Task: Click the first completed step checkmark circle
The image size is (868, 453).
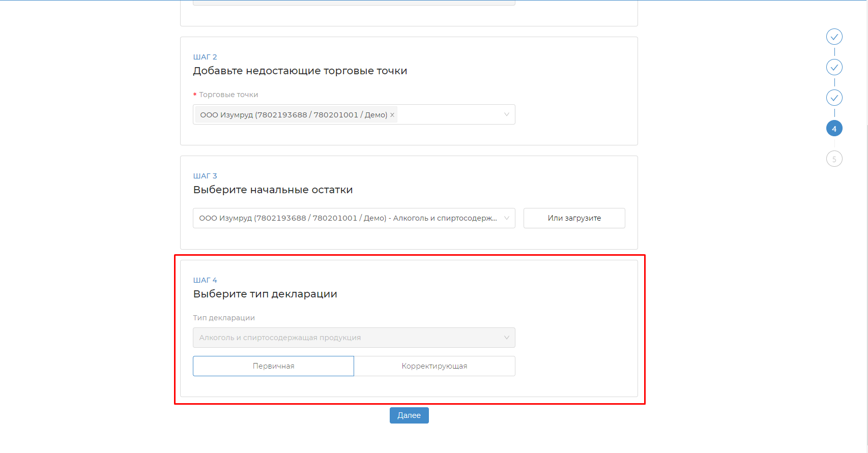Action: click(834, 37)
